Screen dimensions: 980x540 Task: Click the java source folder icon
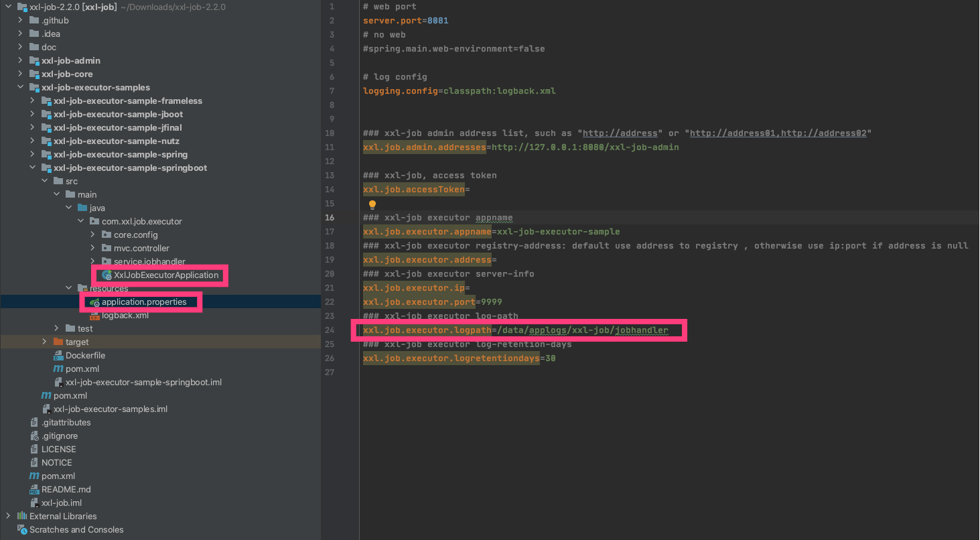(82, 208)
